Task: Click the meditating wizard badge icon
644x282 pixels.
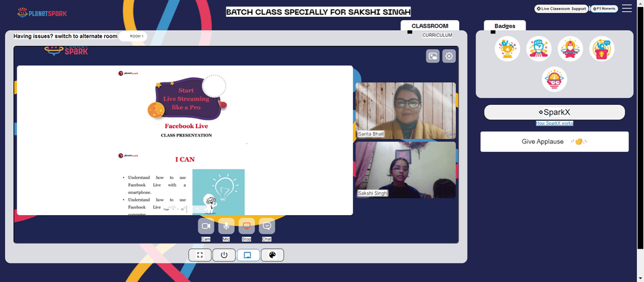Action: point(571,49)
